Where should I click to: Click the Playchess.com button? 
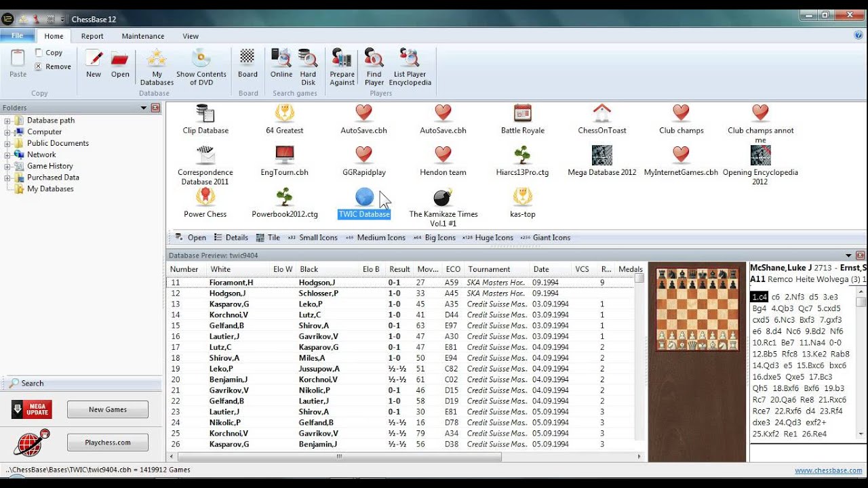[108, 443]
